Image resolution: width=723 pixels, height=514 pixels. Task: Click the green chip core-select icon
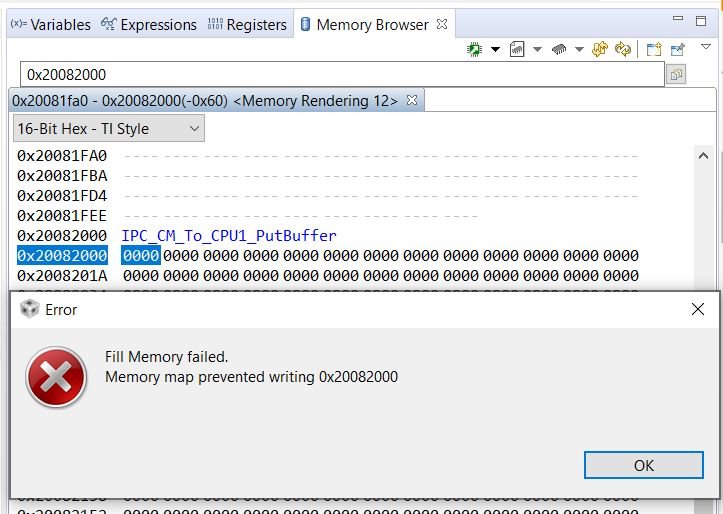(x=474, y=49)
